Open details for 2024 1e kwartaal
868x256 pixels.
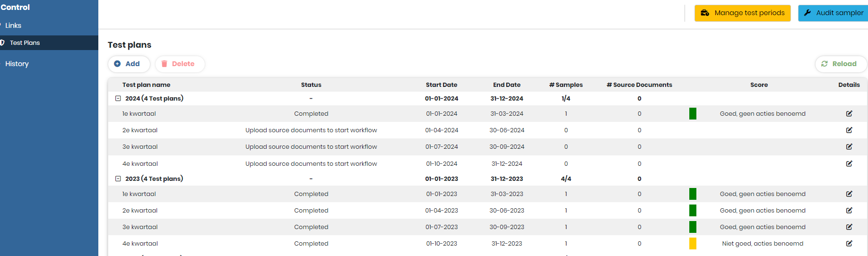click(849, 113)
